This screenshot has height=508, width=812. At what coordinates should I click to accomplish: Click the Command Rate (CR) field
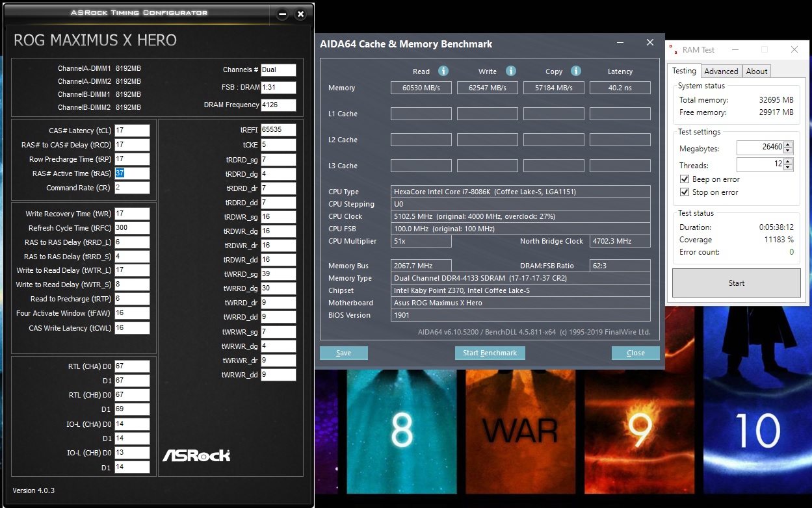coord(132,188)
